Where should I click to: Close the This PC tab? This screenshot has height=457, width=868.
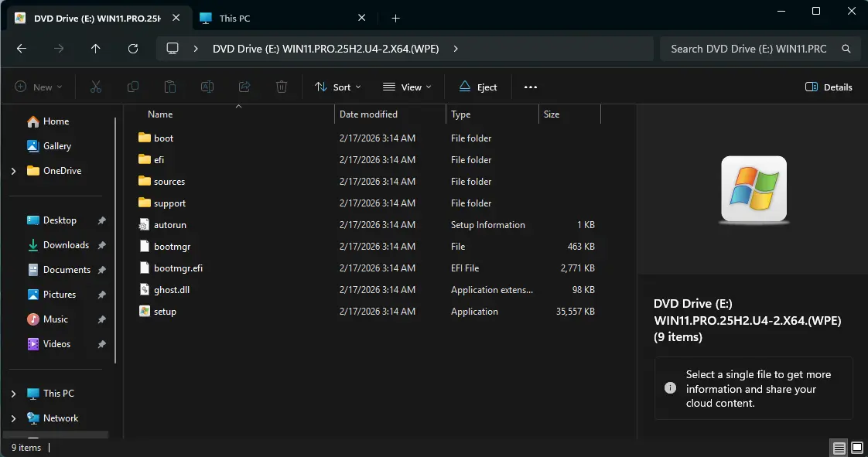click(361, 18)
